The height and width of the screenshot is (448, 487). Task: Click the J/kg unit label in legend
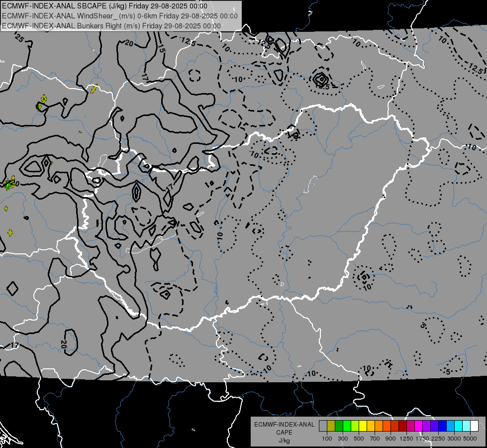(284, 441)
